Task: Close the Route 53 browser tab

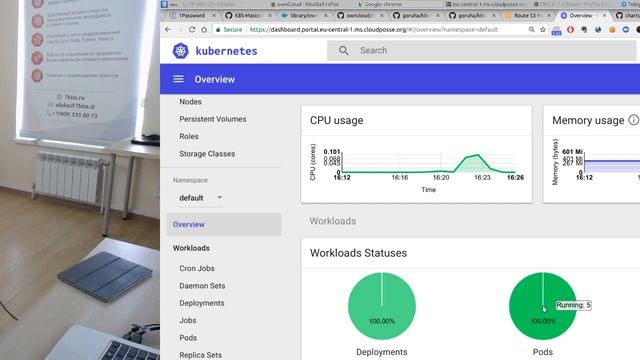Action: (x=549, y=16)
